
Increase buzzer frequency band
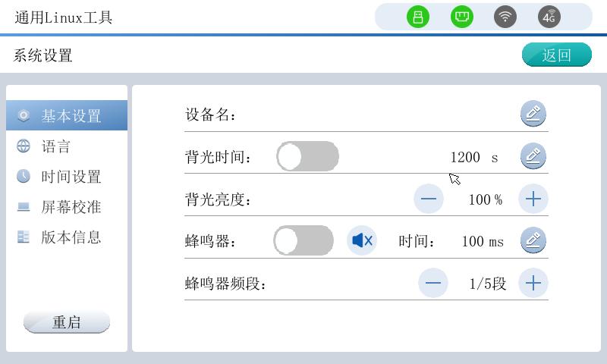tap(533, 284)
